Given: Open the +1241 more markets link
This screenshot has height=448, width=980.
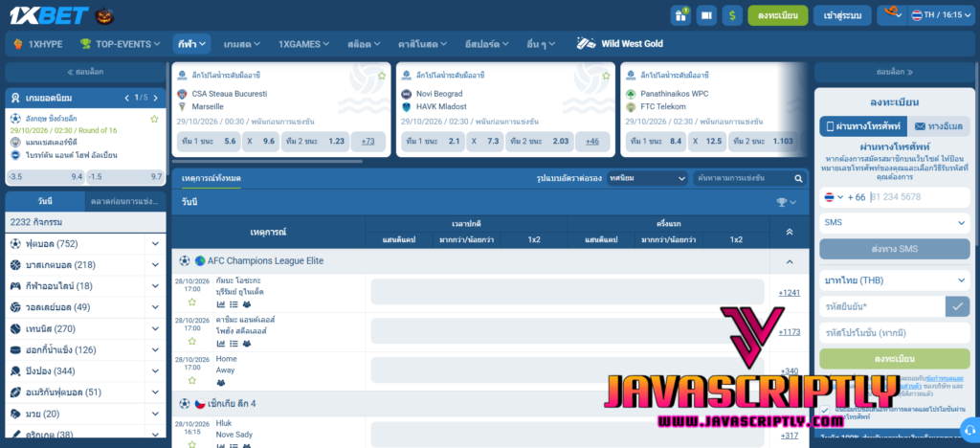Looking at the screenshot, I should (789, 292).
